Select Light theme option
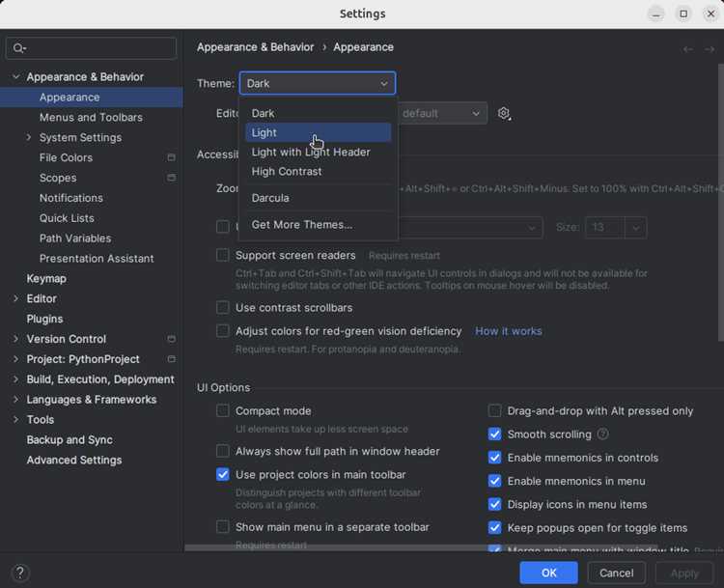Viewport: 724px width, 588px height. 319,132
